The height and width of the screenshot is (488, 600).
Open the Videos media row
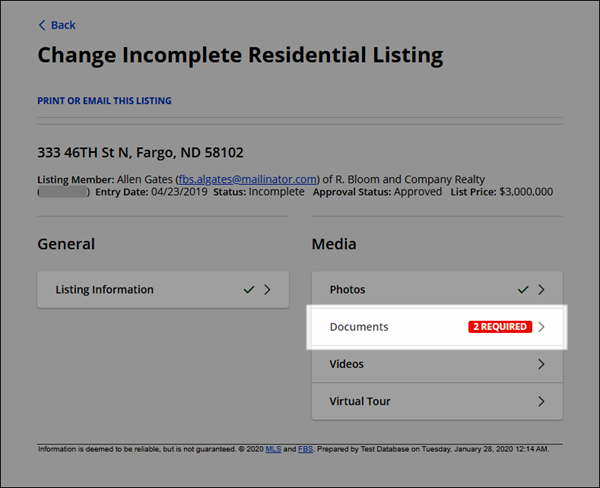pos(437,364)
